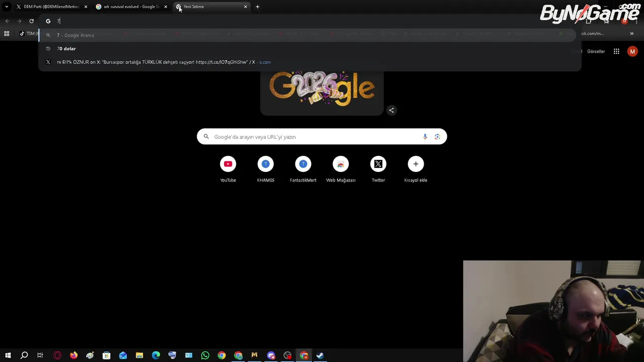Open the Görseller link
Image resolution: width=644 pixels, height=362 pixels.
click(596, 51)
